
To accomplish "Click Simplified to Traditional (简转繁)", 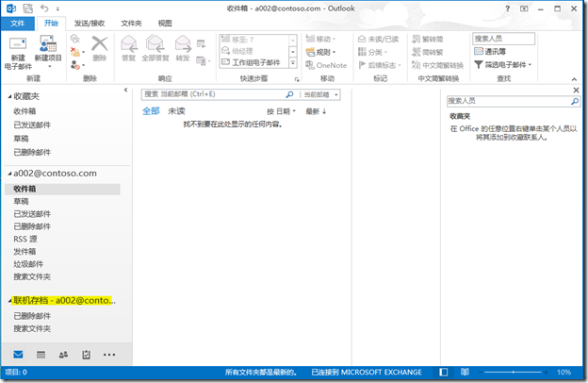I will 428,52.
